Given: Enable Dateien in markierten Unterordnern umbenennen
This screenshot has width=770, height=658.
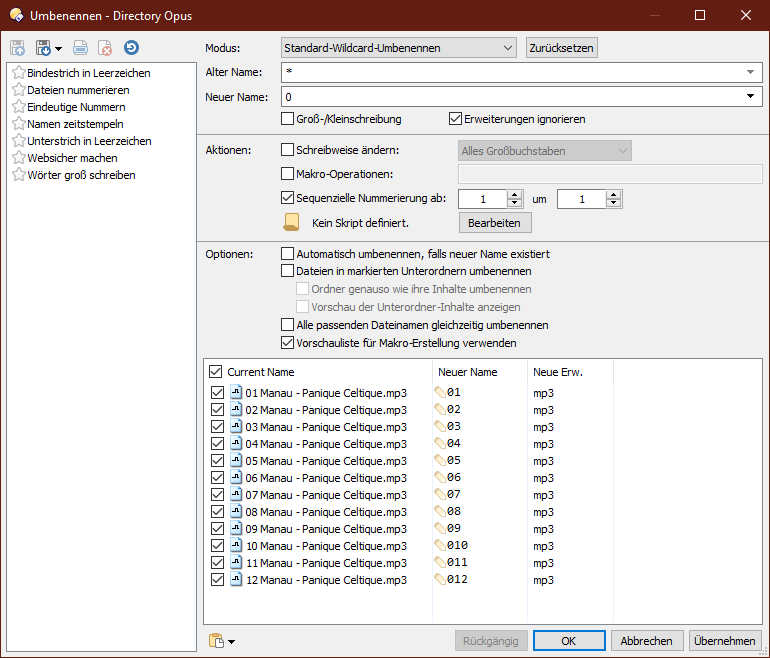Looking at the screenshot, I should coord(287,271).
